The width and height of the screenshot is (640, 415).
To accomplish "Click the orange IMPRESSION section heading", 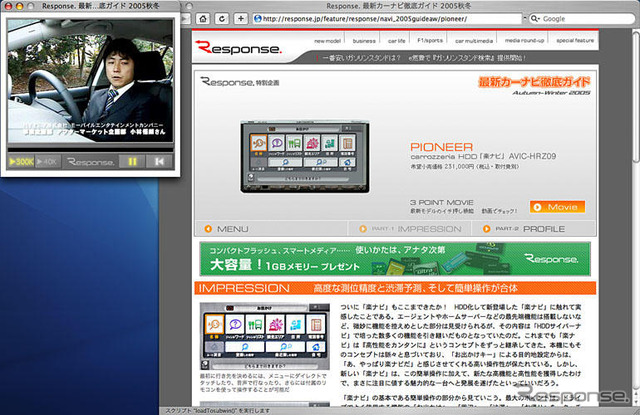I will 244,288.
